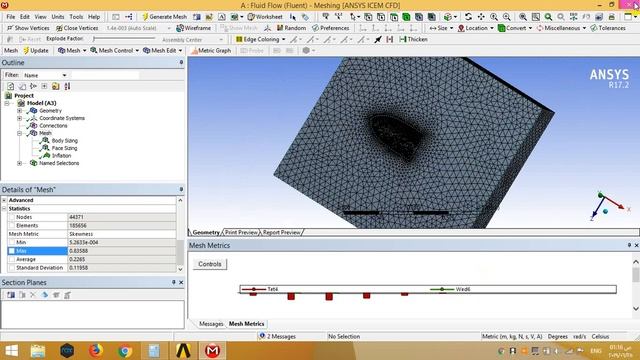
Task: Switch to the Messages tab
Action: point(211,324)
